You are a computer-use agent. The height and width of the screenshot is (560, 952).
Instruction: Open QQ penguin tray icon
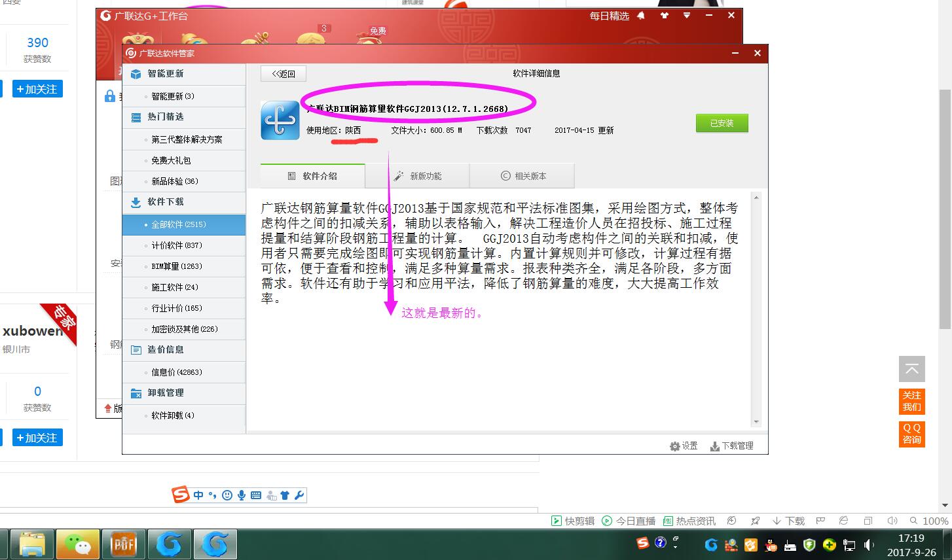[771, 544]
